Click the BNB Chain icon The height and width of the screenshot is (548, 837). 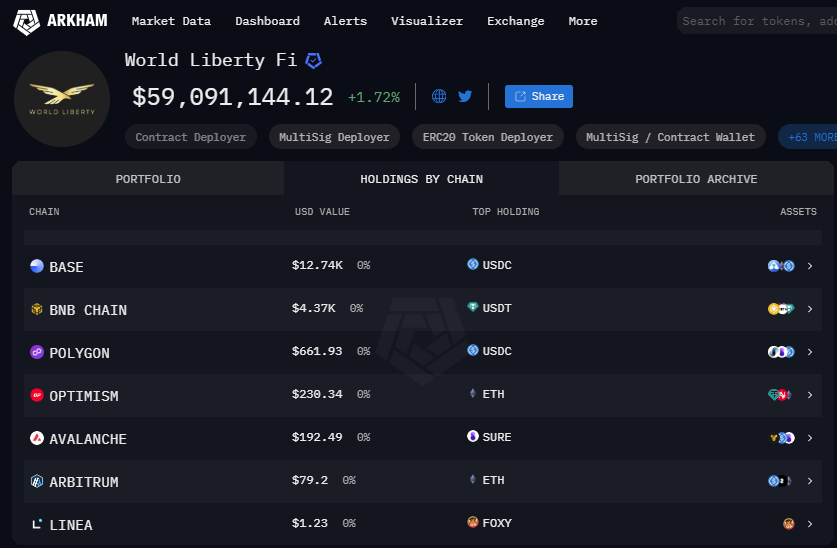point(37,310)
